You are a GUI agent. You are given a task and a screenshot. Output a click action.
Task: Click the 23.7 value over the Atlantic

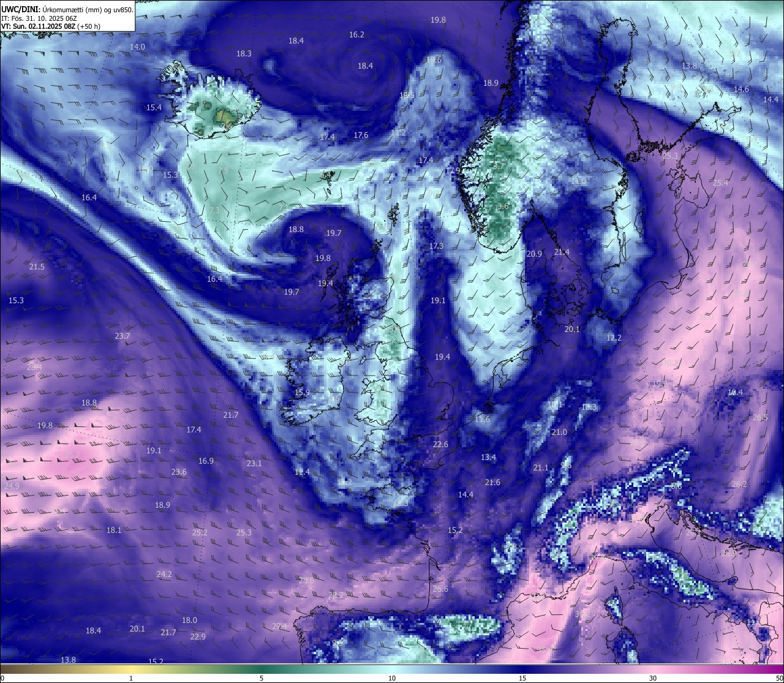point(123,336)
